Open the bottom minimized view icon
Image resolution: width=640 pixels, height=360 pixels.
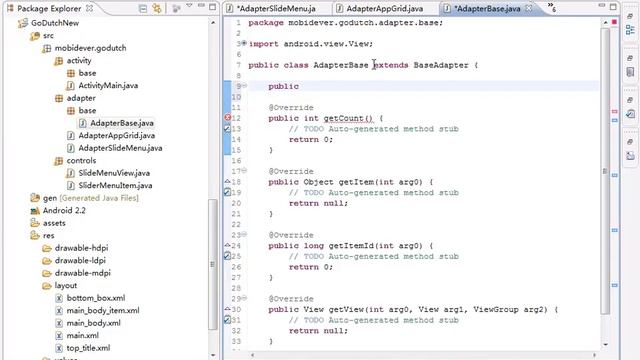pos(630,156)
